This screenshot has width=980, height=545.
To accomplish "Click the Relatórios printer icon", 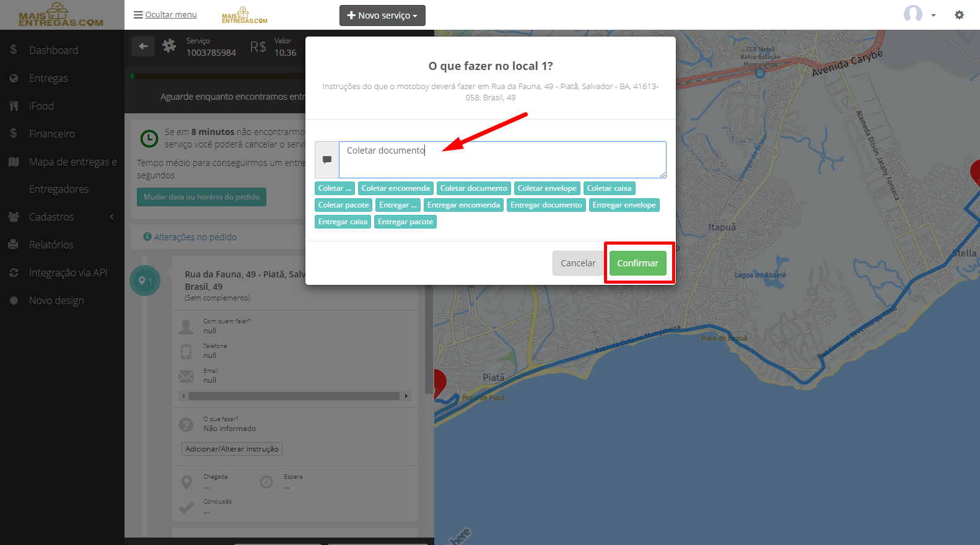I will point(13,245).
